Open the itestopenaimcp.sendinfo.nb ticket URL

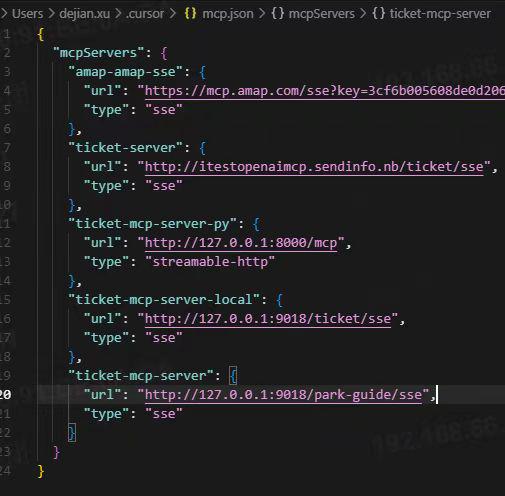[x=314, y=167]
